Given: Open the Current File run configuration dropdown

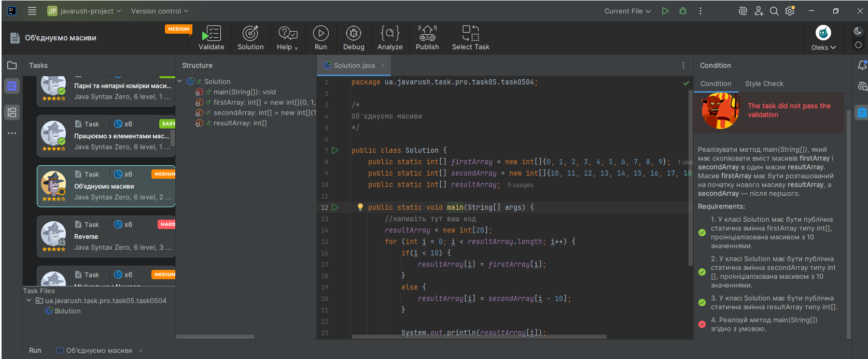Looking at the screenshot, I should pos(627,11).
